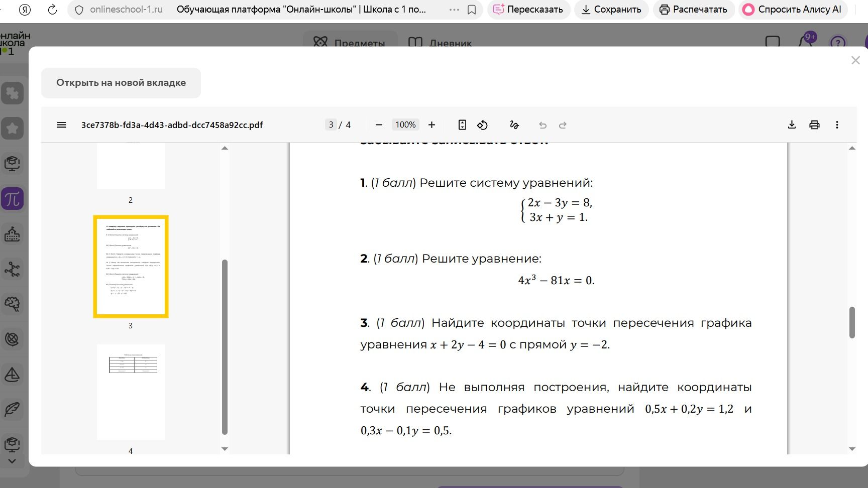This screenshot has height=488, width=868.
Task: Open PDF viewer more actions menu
Action: click(837, 125)
